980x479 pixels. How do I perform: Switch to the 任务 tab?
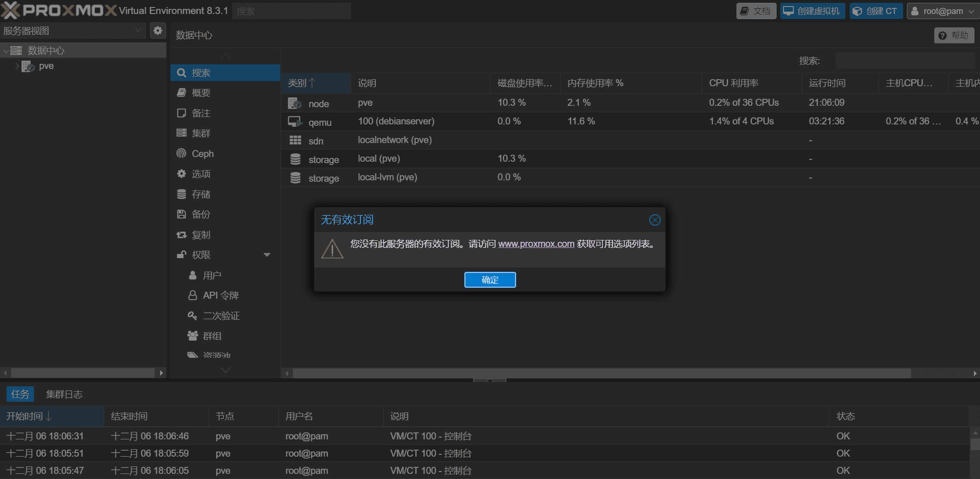click(x=20, y=394)
